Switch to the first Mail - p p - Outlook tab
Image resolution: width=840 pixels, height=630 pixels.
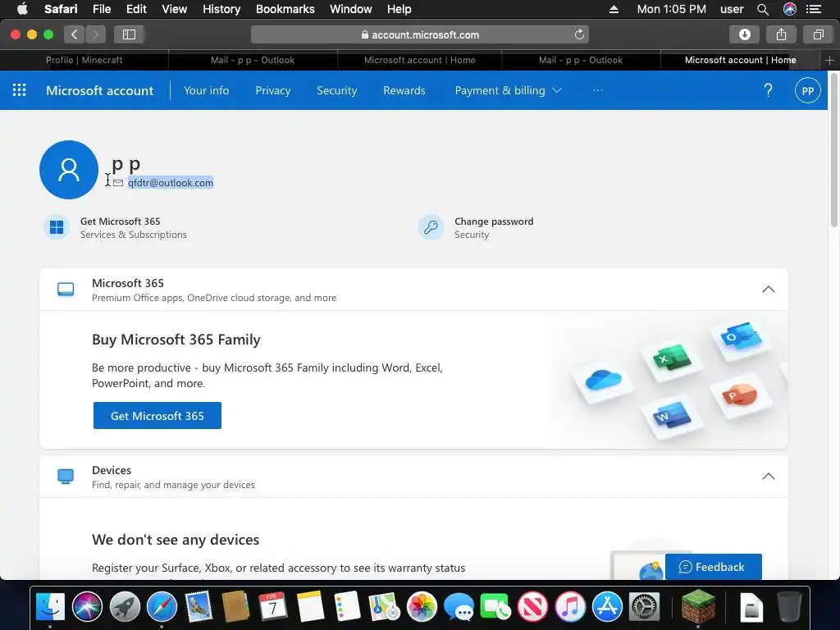pyautogui.click(x=253, y=60)
